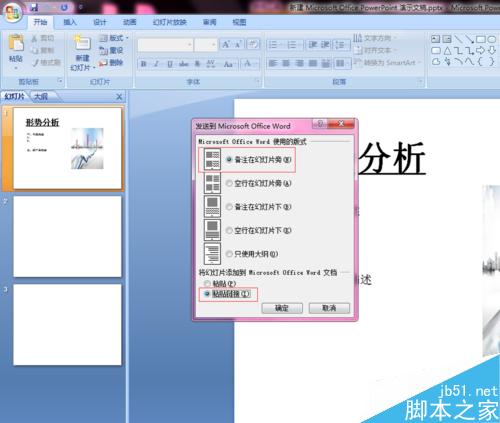The image size is (500, 423).
Task: Click the justify text icon
Action: (x=313, y=63)
